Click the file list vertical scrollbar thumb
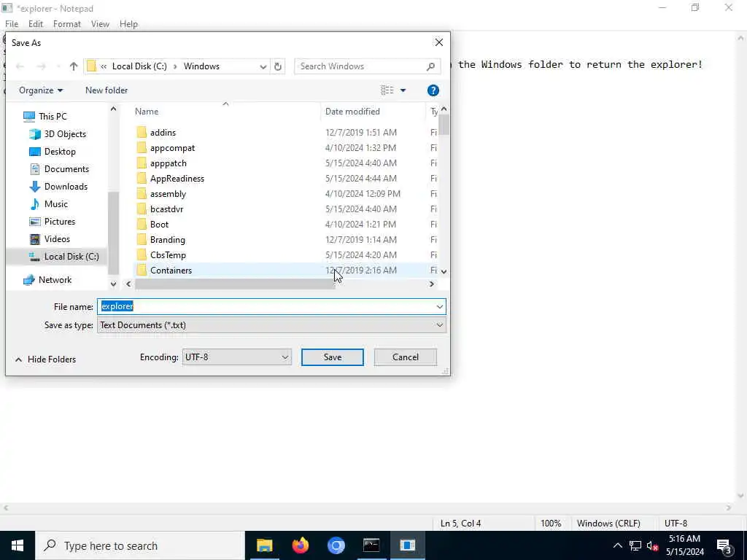 444,125
